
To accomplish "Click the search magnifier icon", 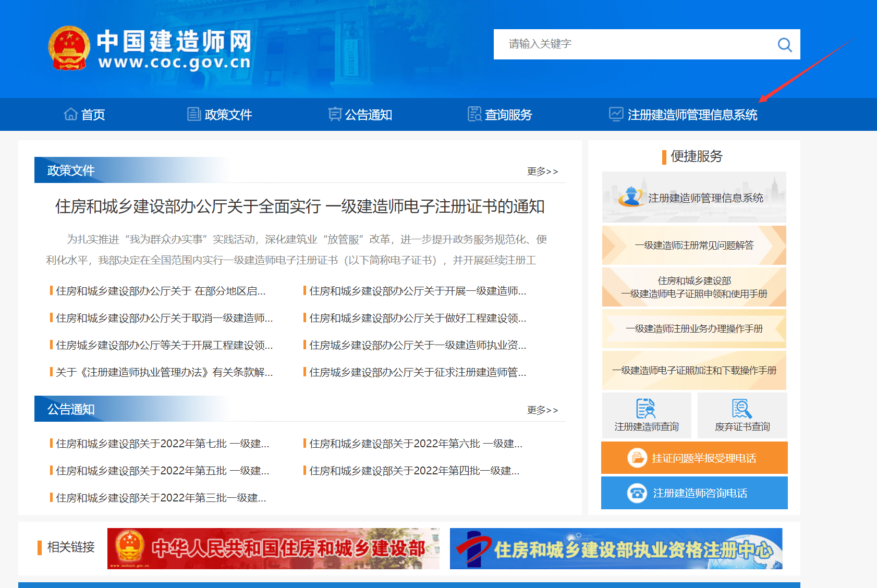I will point(785,44).
